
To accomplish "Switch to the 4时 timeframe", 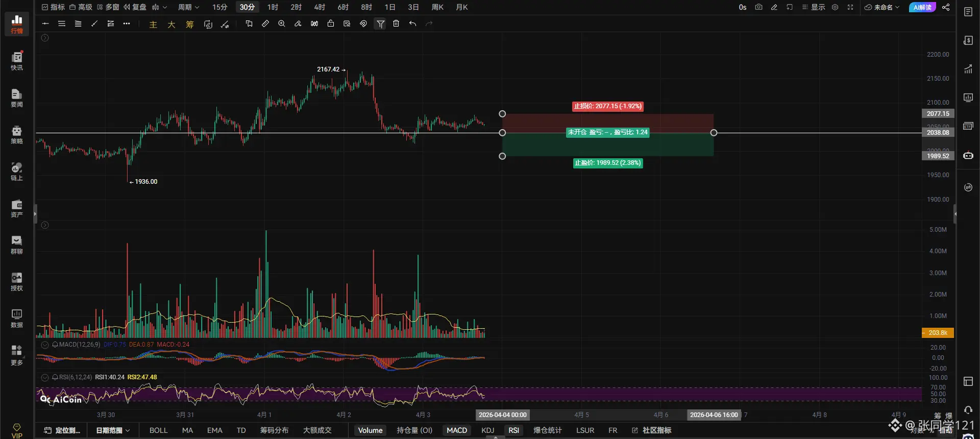I will click(x=320, y=7).
